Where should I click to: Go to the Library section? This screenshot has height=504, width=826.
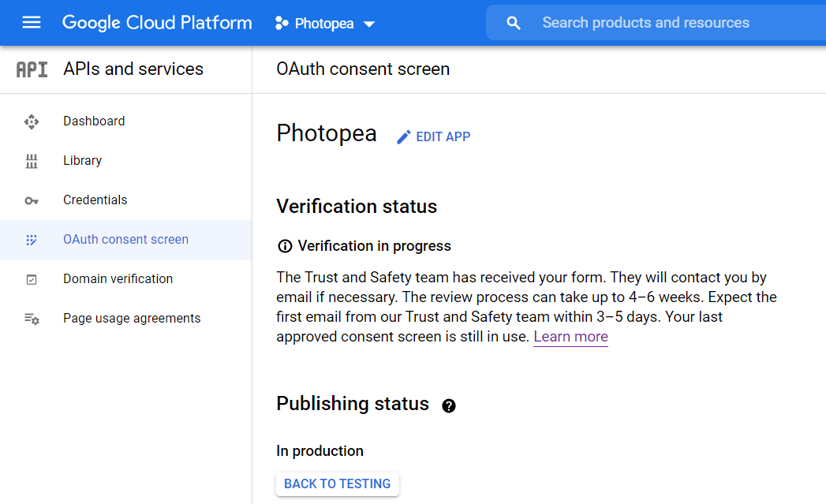tap(126, 161)
